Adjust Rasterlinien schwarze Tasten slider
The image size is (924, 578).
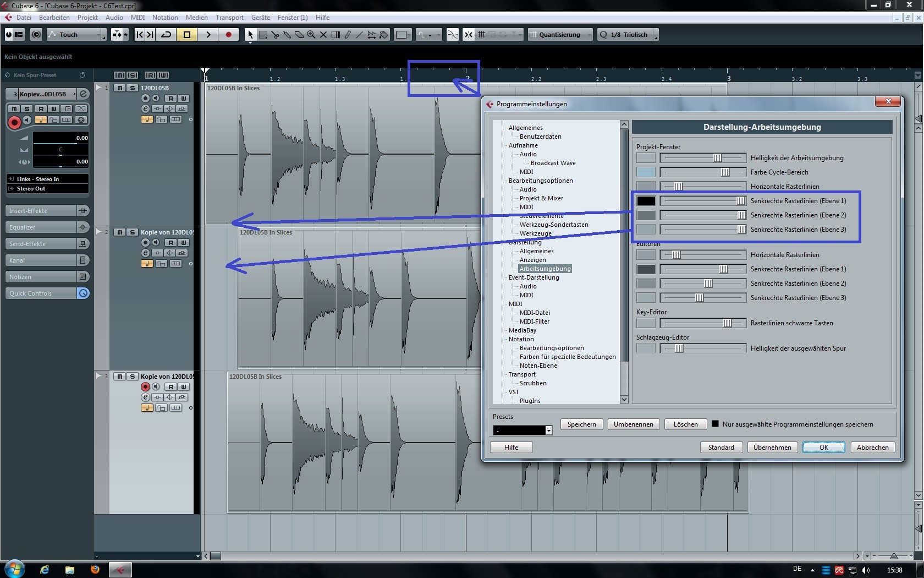coord(703,323)
